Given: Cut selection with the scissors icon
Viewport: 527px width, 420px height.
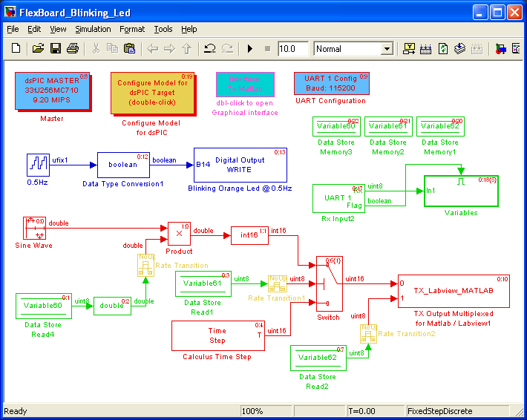Looking at the screenshot, I should pos(96,49).
